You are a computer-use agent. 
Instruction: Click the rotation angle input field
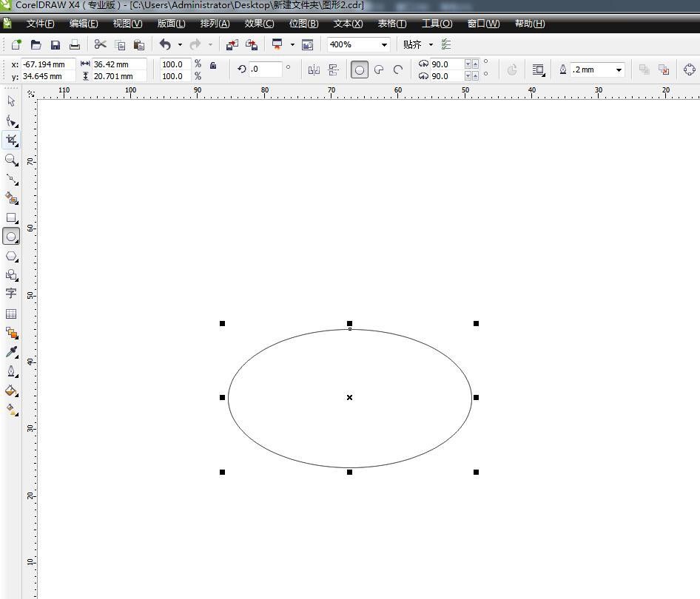[266, 70]
